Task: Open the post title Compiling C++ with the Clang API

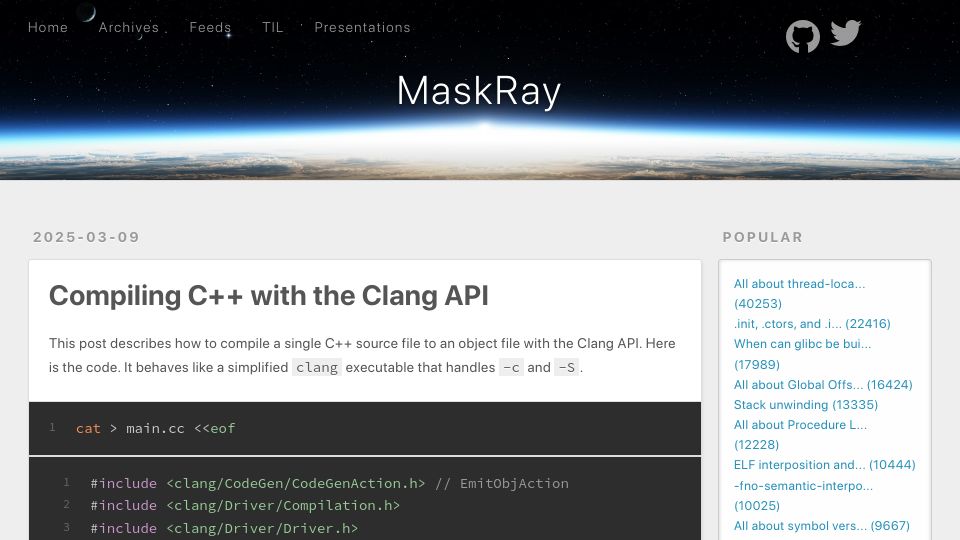Action: pos(269,296)
